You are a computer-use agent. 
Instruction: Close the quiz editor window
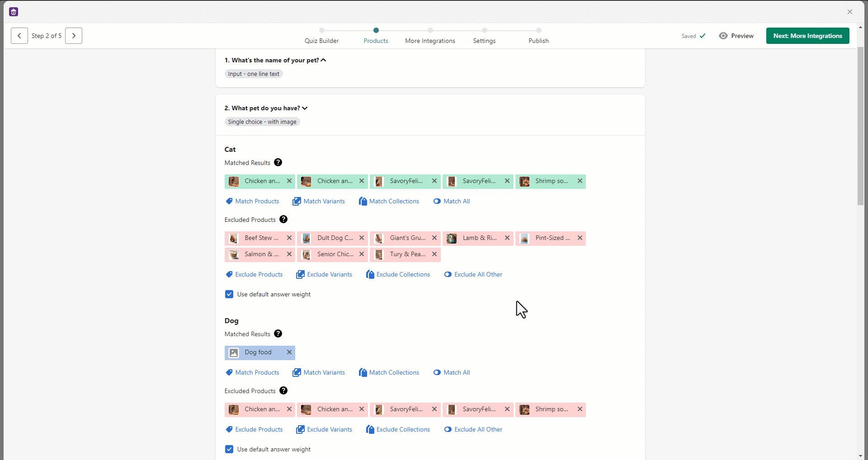pyautogui.click(x=850, y=12)
